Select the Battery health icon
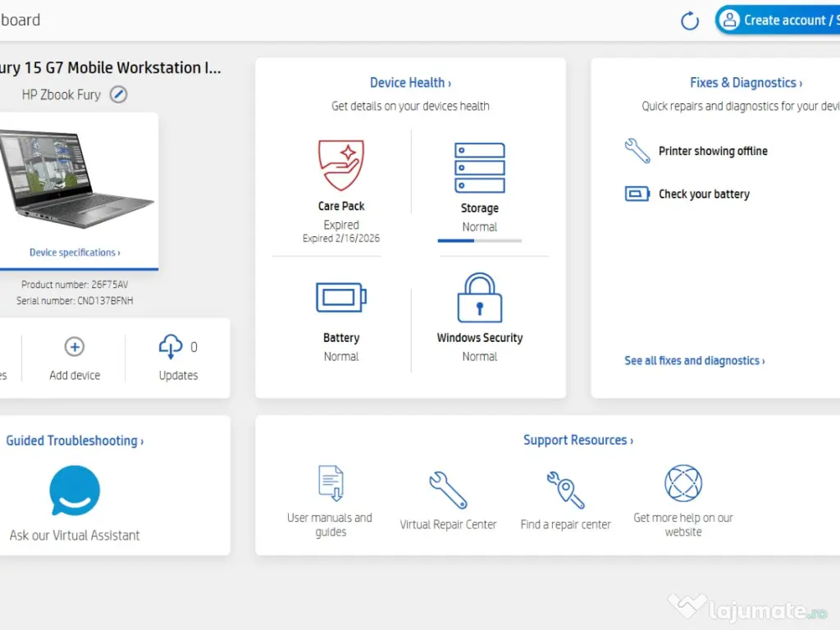840x630 pixels. pyautogui.click(x=341, y=297)
